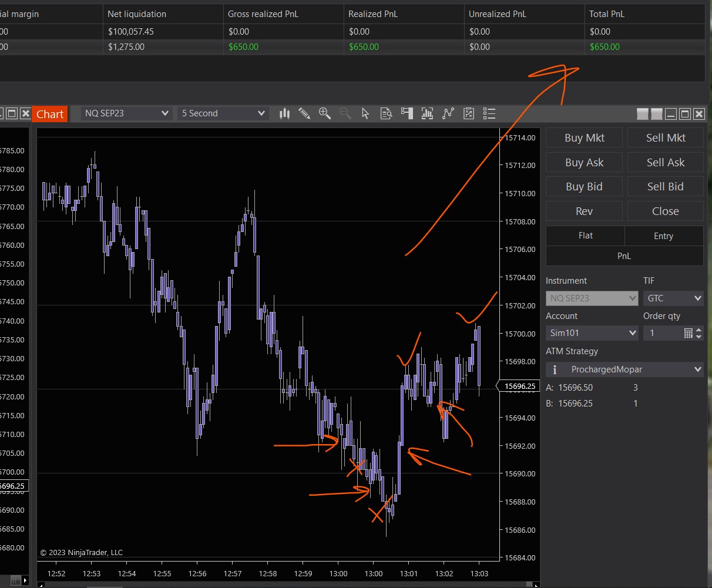Open the NQ SEP23 instrument dropdown in toolbar
The width and height of the screenshot is (712, 588).
[126, 113]
